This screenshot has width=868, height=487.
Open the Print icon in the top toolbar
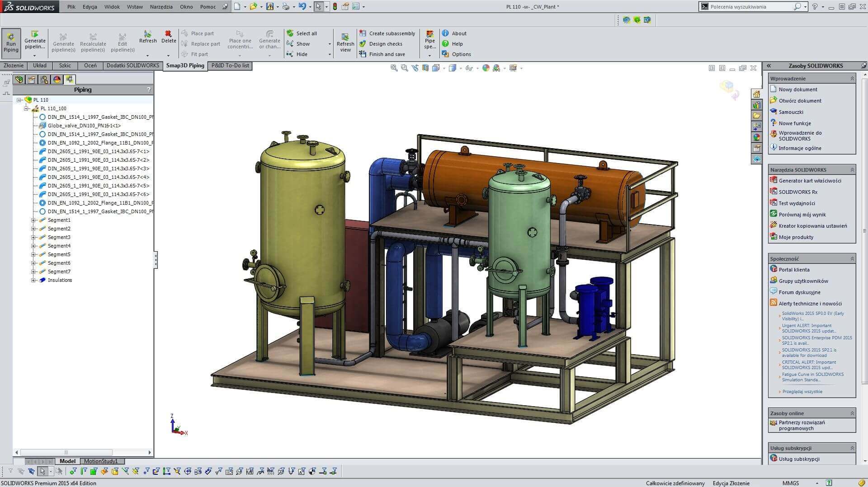click(x=286, y=6)
